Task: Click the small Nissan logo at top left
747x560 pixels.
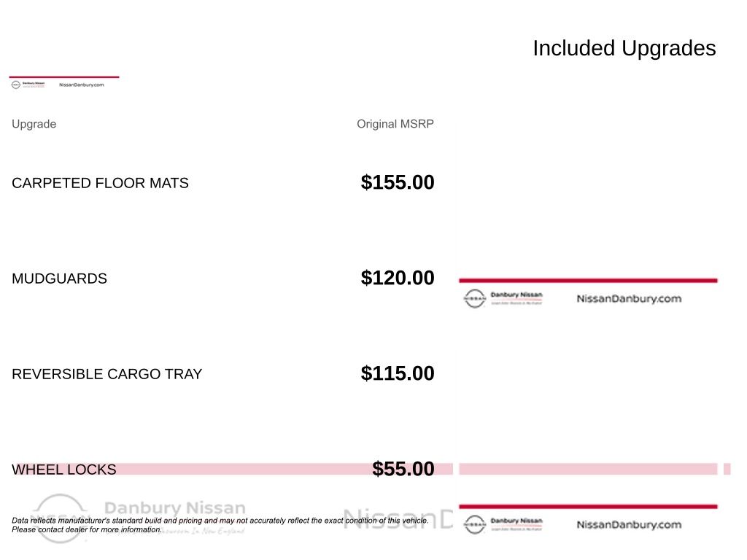Action: tap(15, 85)
